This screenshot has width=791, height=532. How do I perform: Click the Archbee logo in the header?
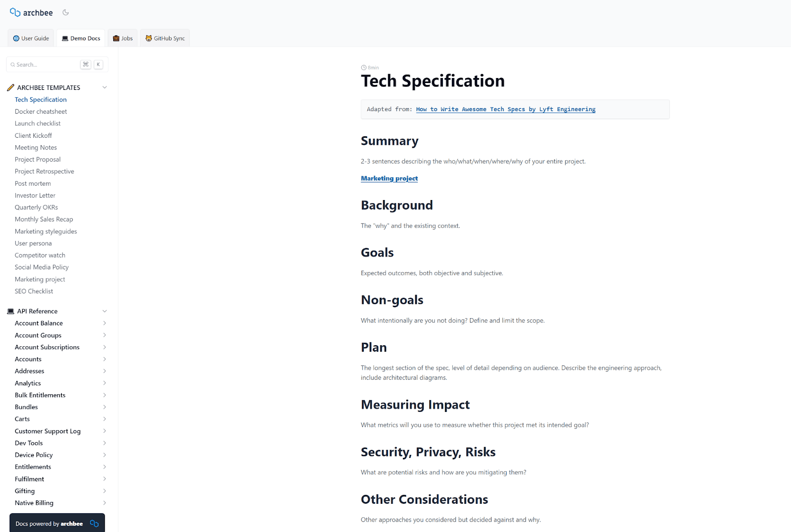point(31,12)
